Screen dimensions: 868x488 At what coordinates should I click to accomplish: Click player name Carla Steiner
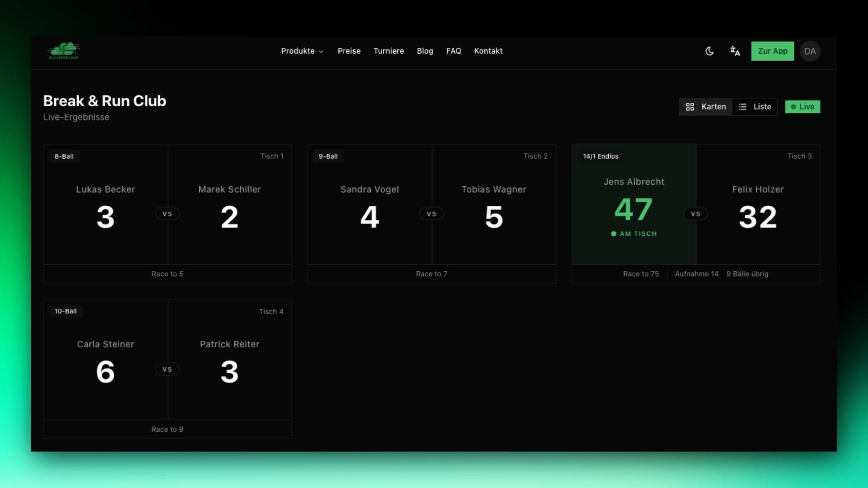coord(105,344)
